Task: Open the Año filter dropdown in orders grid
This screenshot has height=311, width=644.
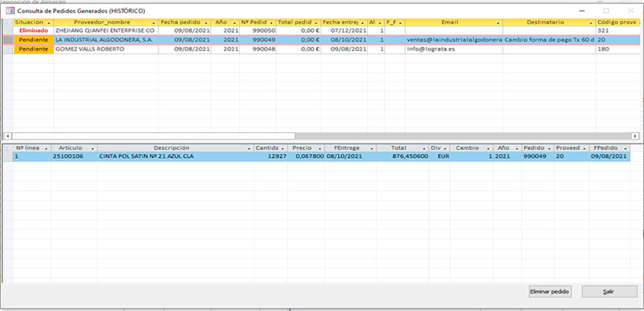Action: click(235, 23)
